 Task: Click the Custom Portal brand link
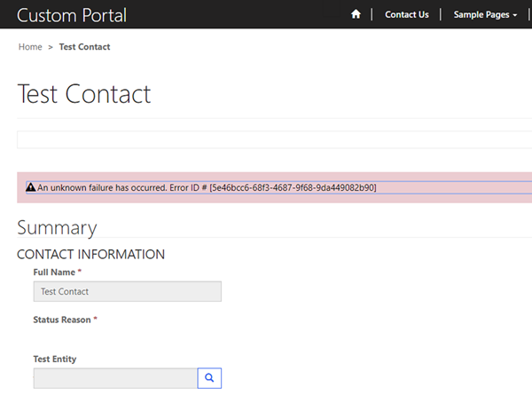click(x=72, y=15)
